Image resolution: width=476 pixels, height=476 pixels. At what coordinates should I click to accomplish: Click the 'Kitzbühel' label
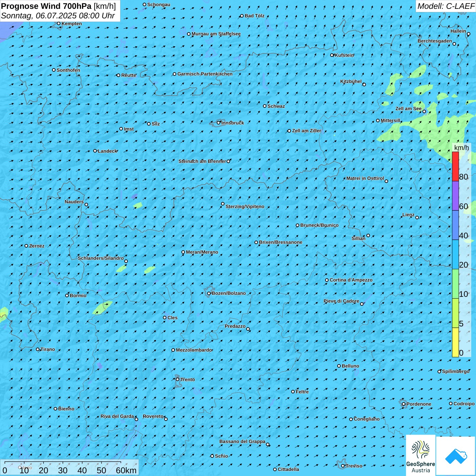tap(351, 81)
